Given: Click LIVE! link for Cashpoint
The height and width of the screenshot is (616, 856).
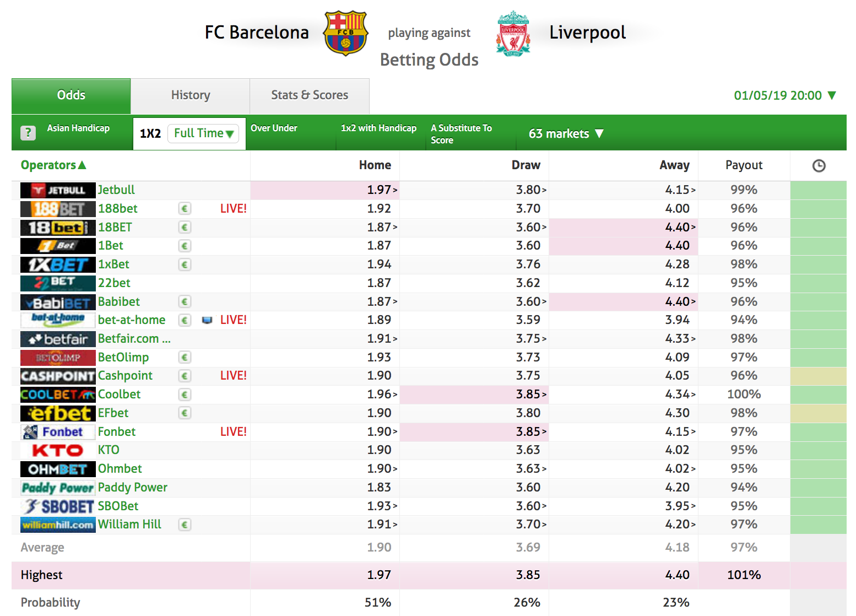Looking at the screenshot, I should point(233,376).
